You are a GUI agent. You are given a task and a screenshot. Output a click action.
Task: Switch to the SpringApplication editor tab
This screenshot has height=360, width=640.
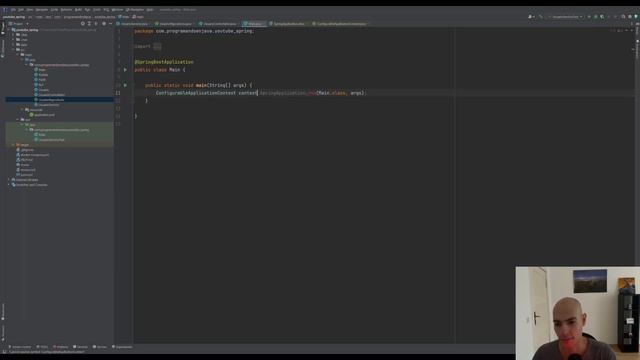pos(287,24)
